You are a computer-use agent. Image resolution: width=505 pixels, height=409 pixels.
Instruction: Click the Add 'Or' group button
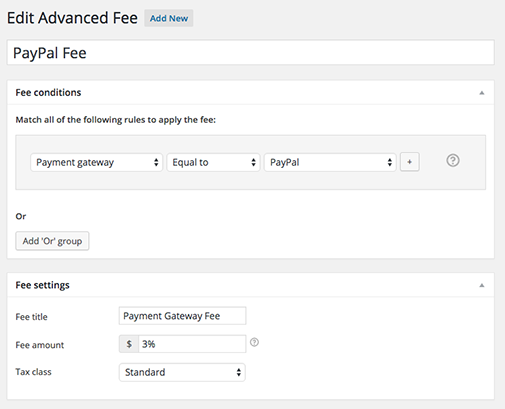tap(52, 241)
